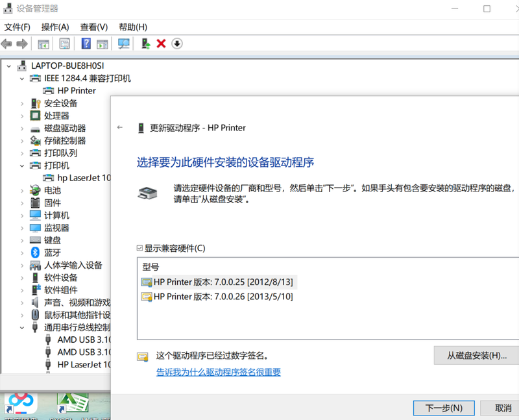Screen dimensions: 519x420
Task: Click the 监视器 monitor icon
Action: [35, 228]
